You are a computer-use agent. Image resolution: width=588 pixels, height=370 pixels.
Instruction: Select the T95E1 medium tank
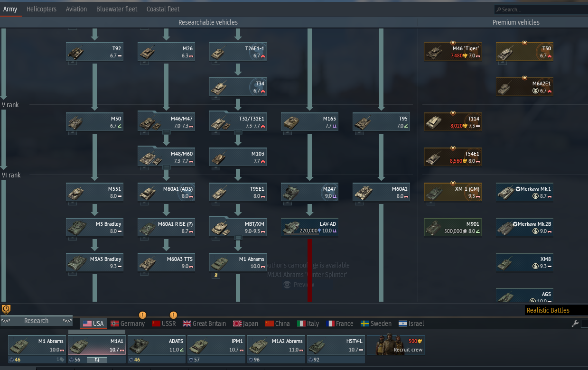tap(238, 192)
